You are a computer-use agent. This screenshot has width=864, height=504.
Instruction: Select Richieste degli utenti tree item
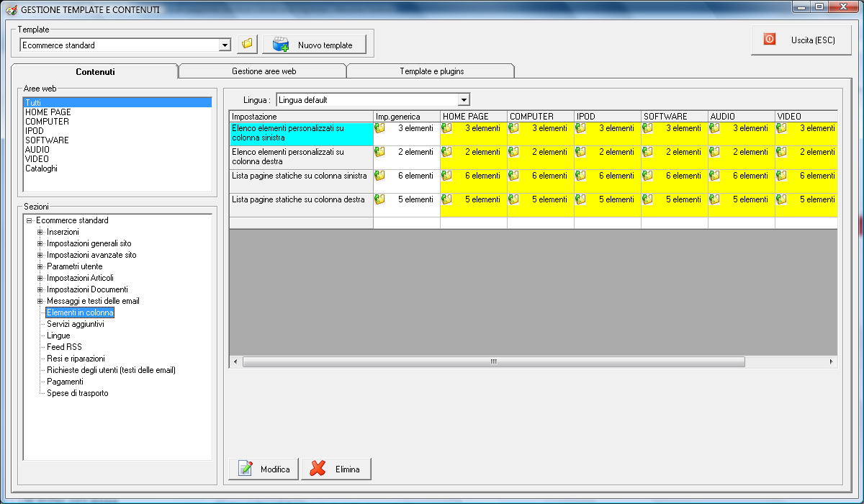(111, 370)
